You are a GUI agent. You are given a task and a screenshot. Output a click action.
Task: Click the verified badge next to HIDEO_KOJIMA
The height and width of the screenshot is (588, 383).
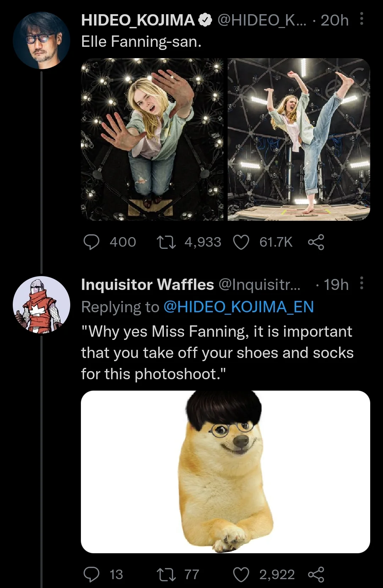point(205,20)
